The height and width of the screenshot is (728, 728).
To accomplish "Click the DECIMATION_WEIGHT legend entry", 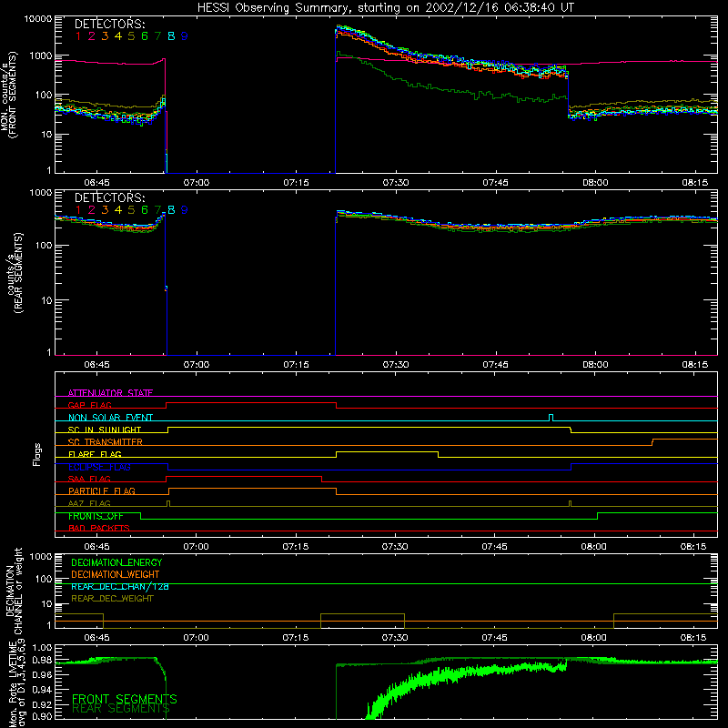I will 116,574.
